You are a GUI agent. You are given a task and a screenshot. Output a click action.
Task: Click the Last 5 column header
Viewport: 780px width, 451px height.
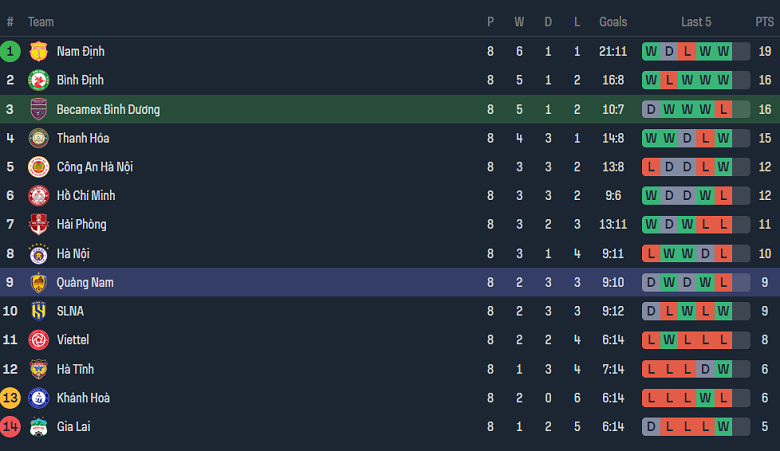(696, 21)
